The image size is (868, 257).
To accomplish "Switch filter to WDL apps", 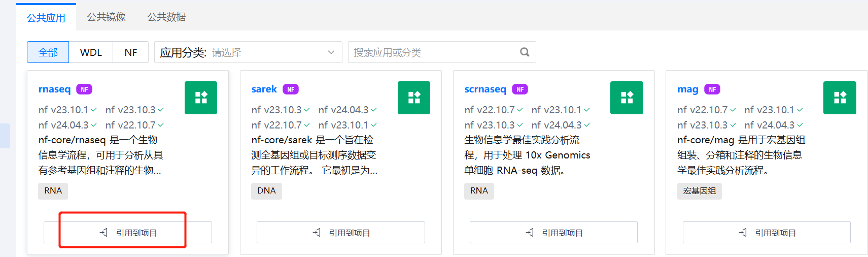I will (91, 52).
